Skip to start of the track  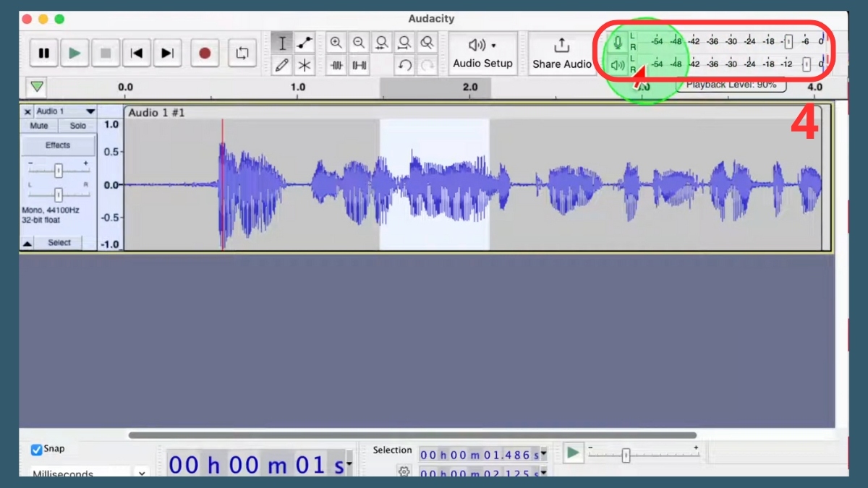coord(136,53)
